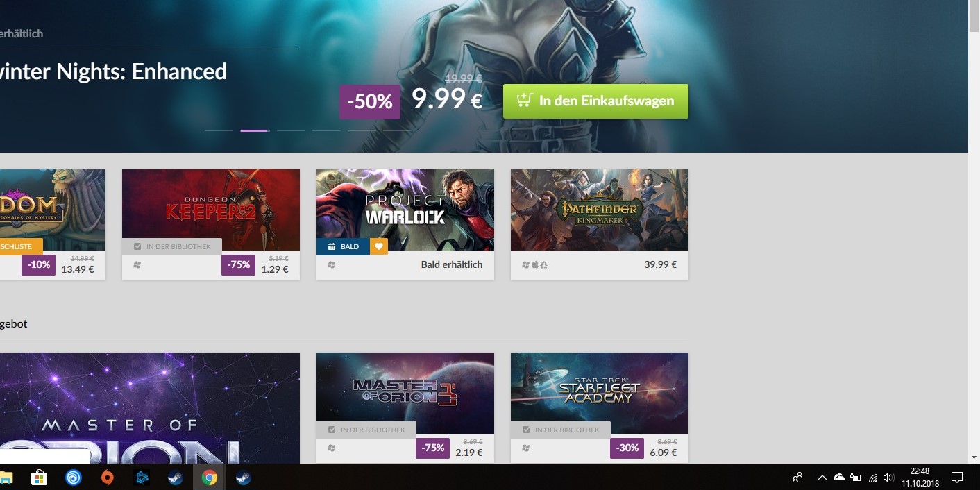The image size is (980, 490).
Task: Click Windows platform icon under Dungeon Keeper 2
Action: [x=137, y=265]
